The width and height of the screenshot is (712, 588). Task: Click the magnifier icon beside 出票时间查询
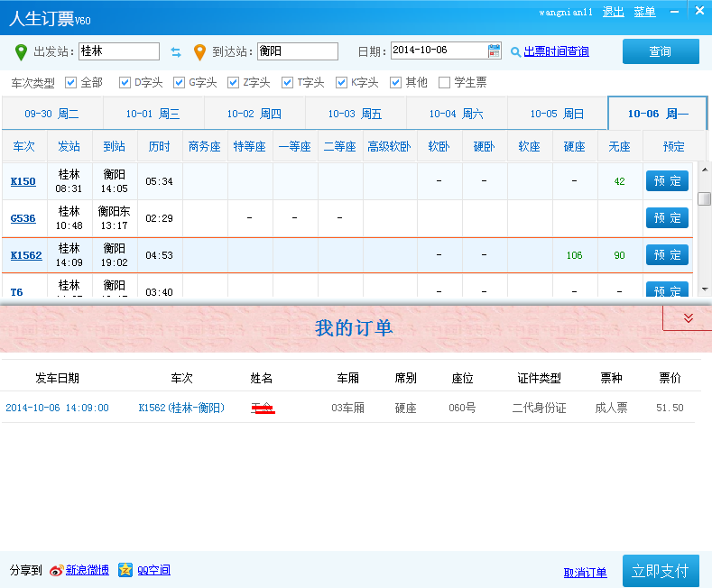(515, 52)
